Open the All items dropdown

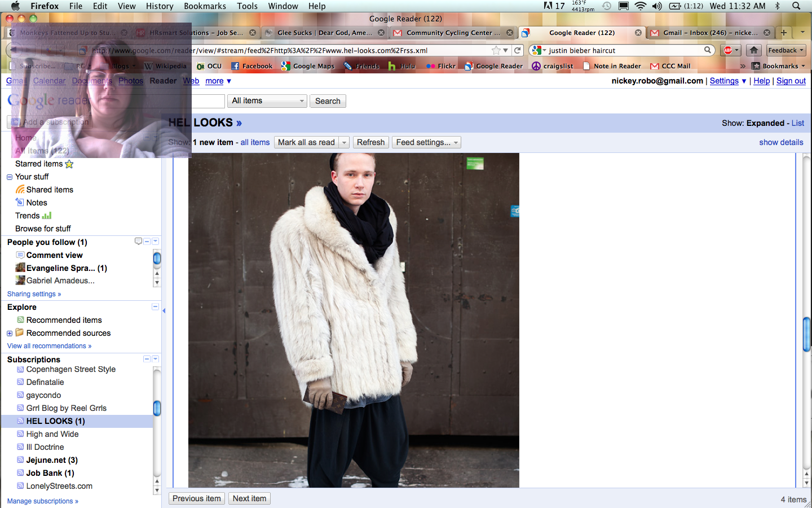click(x=268, y=101)
